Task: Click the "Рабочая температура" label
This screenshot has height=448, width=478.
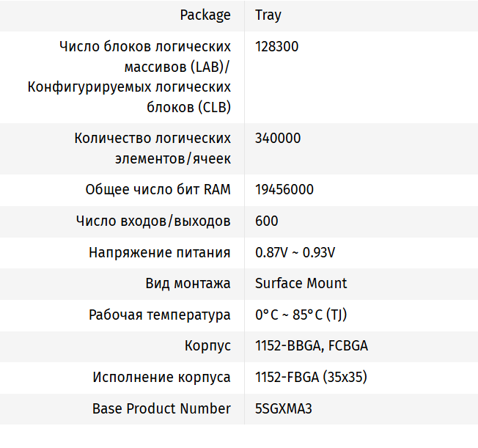Action: click(160, 315)
